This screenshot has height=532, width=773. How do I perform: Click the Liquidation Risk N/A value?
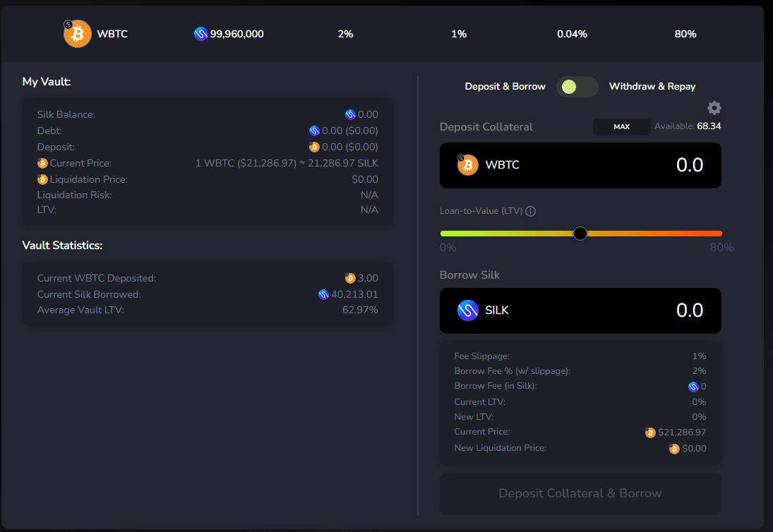point(369,195)
